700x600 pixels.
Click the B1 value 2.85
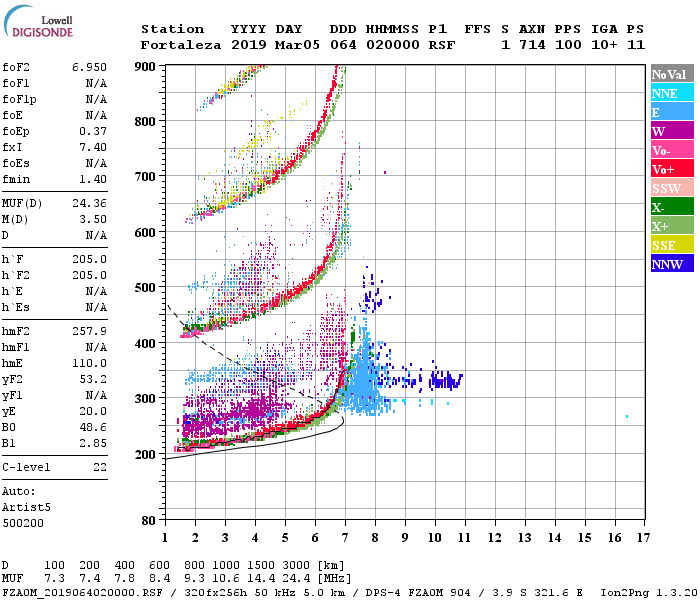[x=93, y=443]
